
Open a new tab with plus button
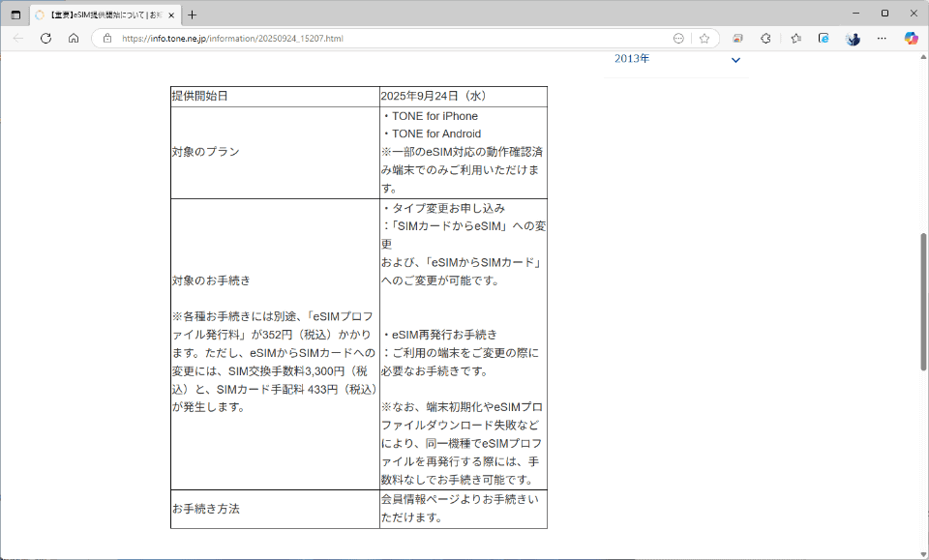pos(192,15)
